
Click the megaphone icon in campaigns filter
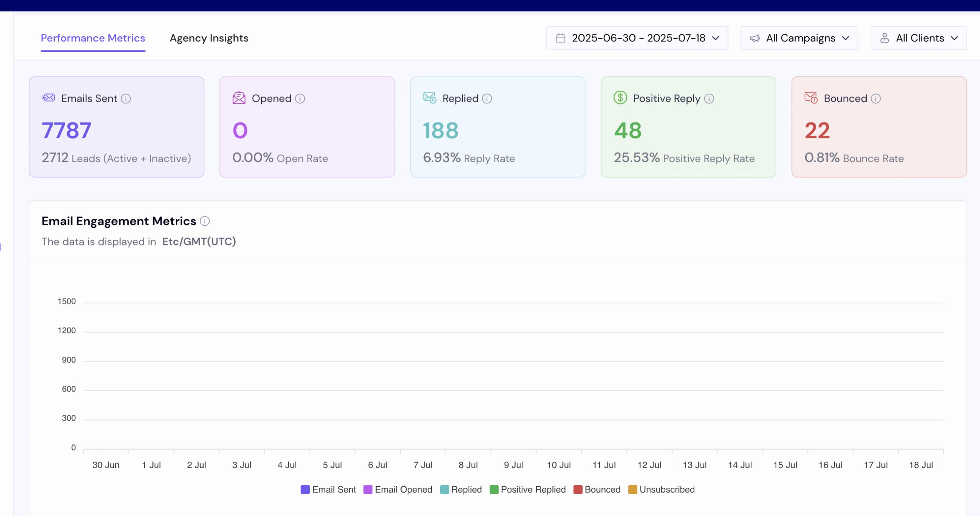755,38
